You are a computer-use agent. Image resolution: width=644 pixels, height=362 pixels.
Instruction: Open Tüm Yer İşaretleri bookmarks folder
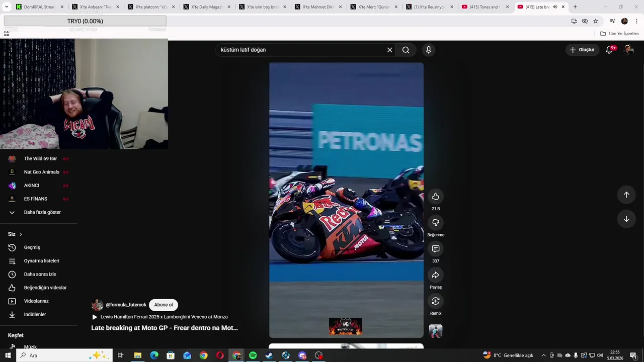click(619, 34)
